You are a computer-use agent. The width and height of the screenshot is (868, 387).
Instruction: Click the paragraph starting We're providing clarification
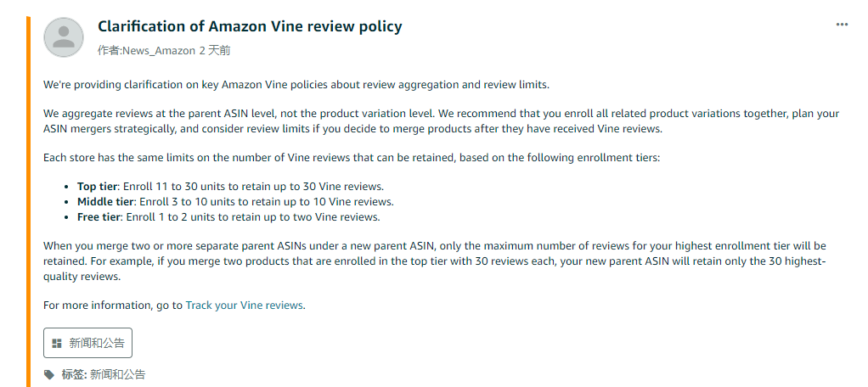pyautogui.click(x=296, y=85)
